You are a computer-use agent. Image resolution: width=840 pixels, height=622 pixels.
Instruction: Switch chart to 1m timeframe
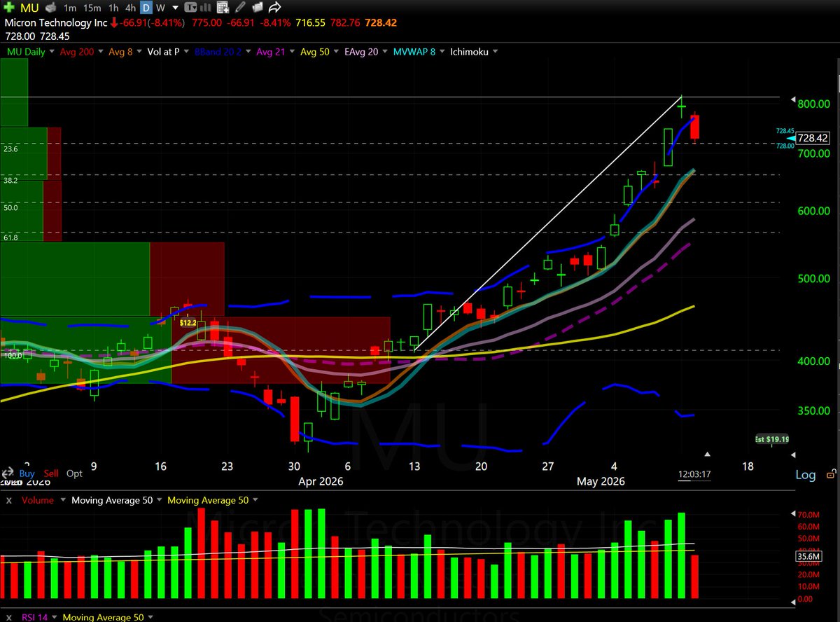(x=70, y=8)
